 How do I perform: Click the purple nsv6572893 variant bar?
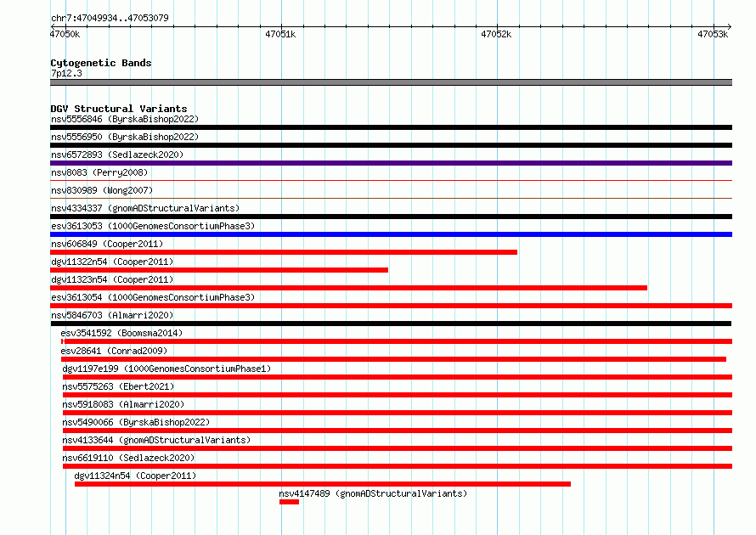tap(391, 163)
